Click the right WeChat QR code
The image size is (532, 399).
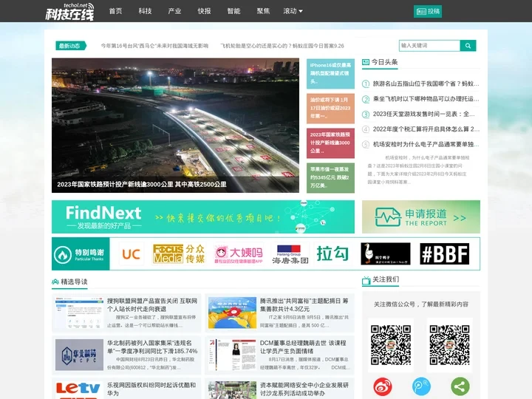449,345
